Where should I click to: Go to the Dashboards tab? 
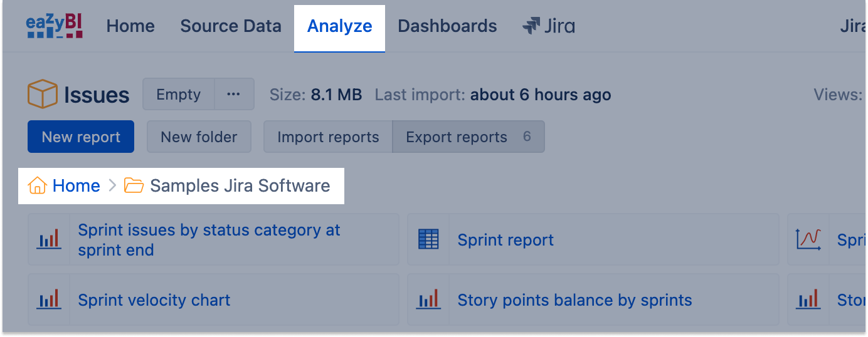click(447, 26)
